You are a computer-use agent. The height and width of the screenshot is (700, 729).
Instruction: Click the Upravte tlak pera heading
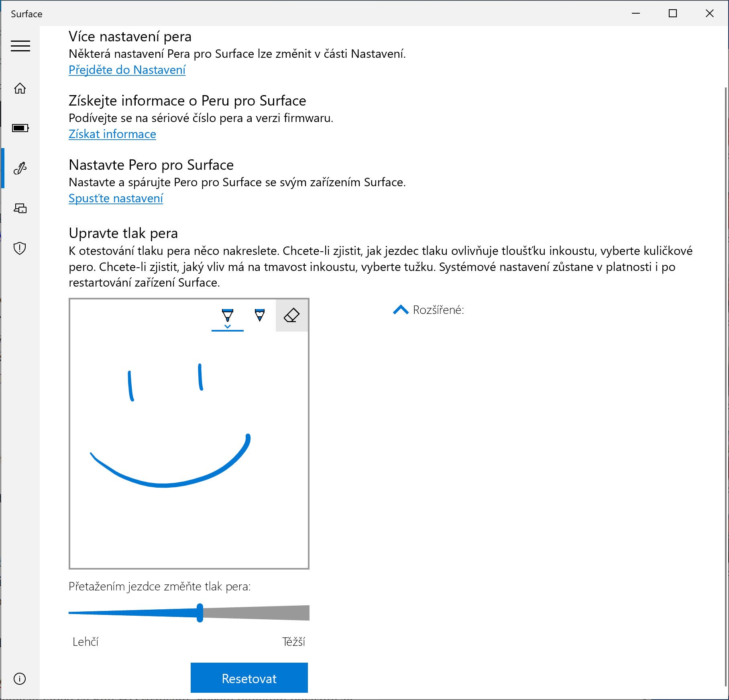click(x=123, y=233)
